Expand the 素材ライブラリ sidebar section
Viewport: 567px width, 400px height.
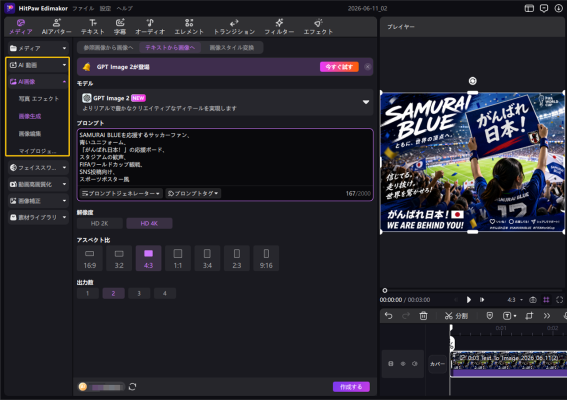(x=38, y=217)
